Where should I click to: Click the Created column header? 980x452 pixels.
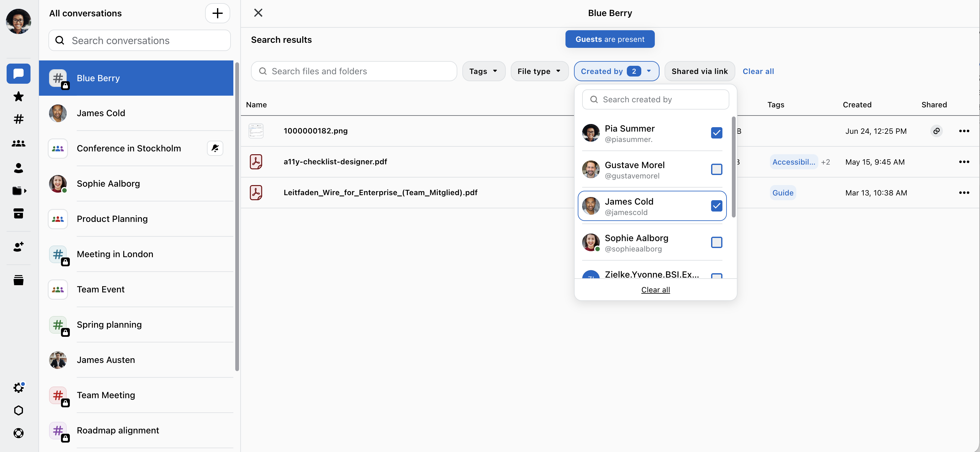click(857, 105)
